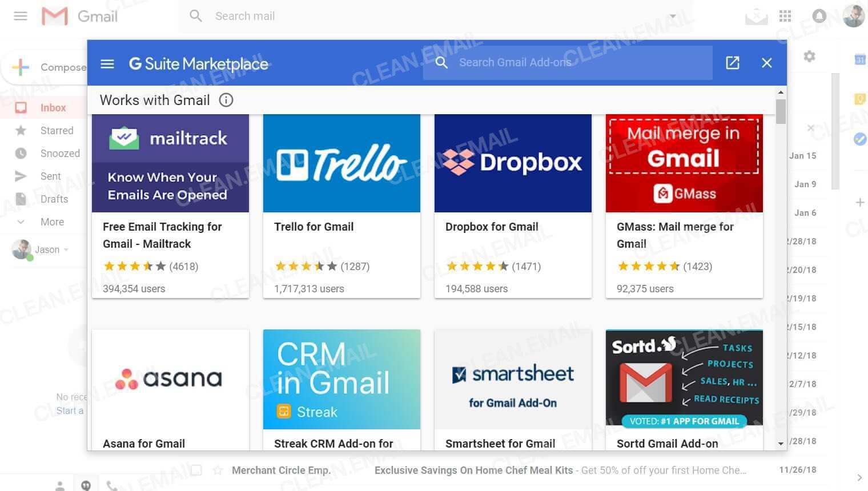Screen dimensions: 868x491
Task: Open the Drafts folder
Action: (54, 199)
